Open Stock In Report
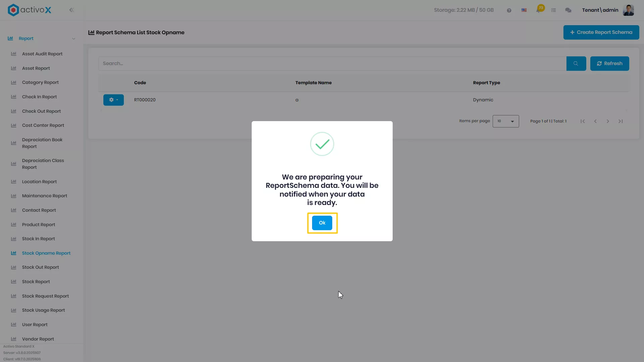 pos(38,239)
